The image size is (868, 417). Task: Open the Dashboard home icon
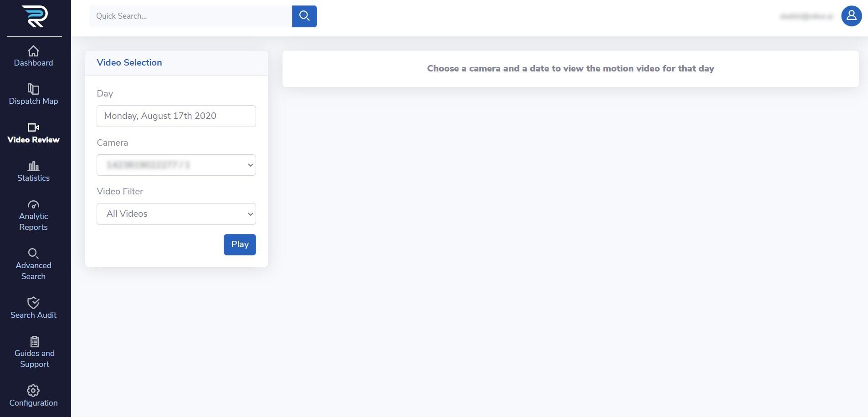coord(33,51)
